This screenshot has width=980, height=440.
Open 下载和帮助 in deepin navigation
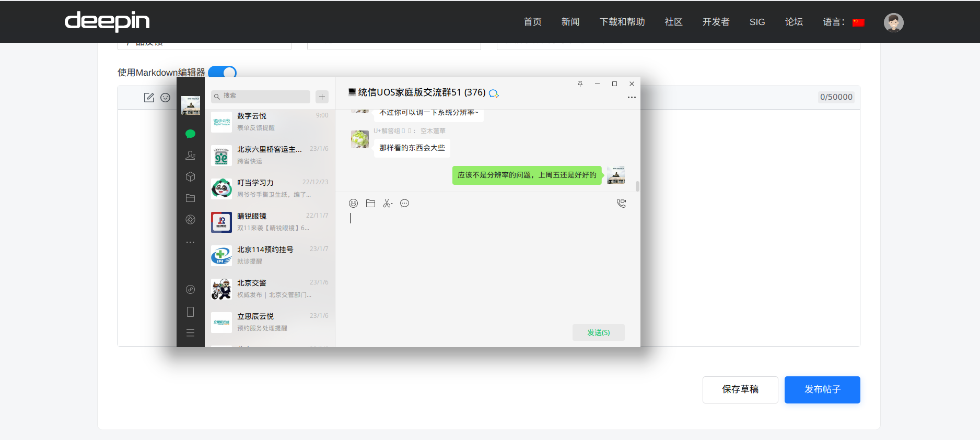tap(622, 22)
